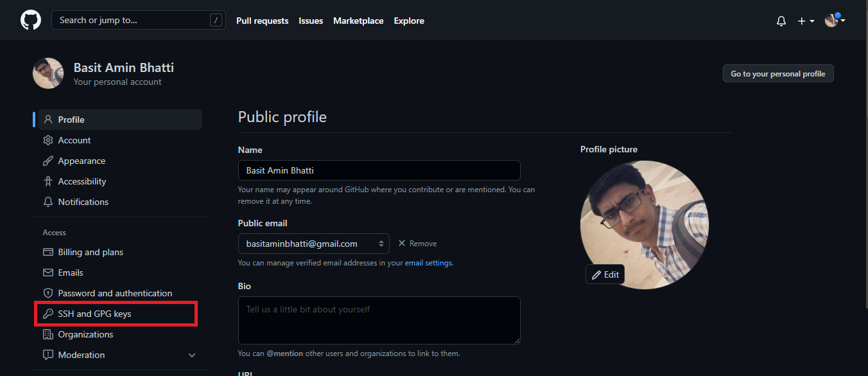This screenshot has width=868, height=376.
Task: Click the Search or jump to field
Action: coord(139,20)
